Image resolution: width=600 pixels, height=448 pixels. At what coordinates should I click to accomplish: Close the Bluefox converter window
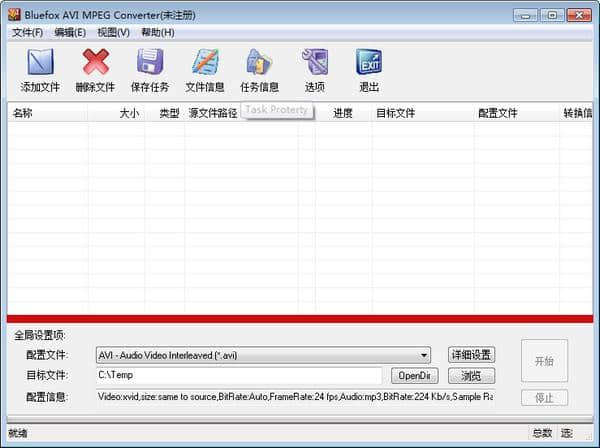tap(579, 15)
